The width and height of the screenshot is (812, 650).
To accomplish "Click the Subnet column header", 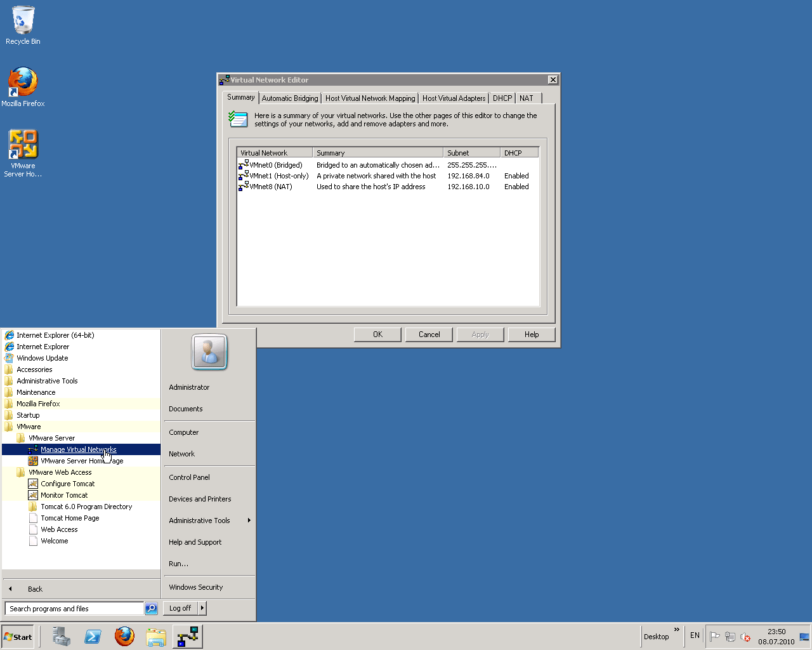I will click(471, 153).
